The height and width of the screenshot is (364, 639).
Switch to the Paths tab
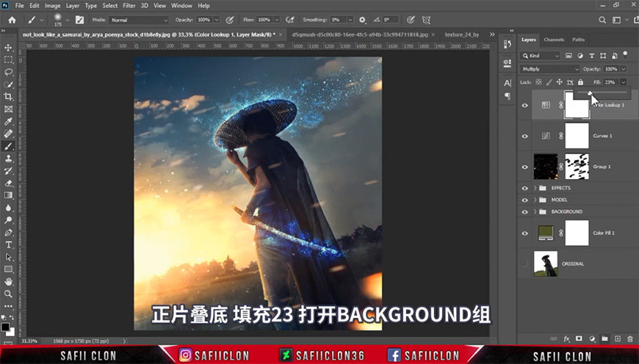coord(578,40)
